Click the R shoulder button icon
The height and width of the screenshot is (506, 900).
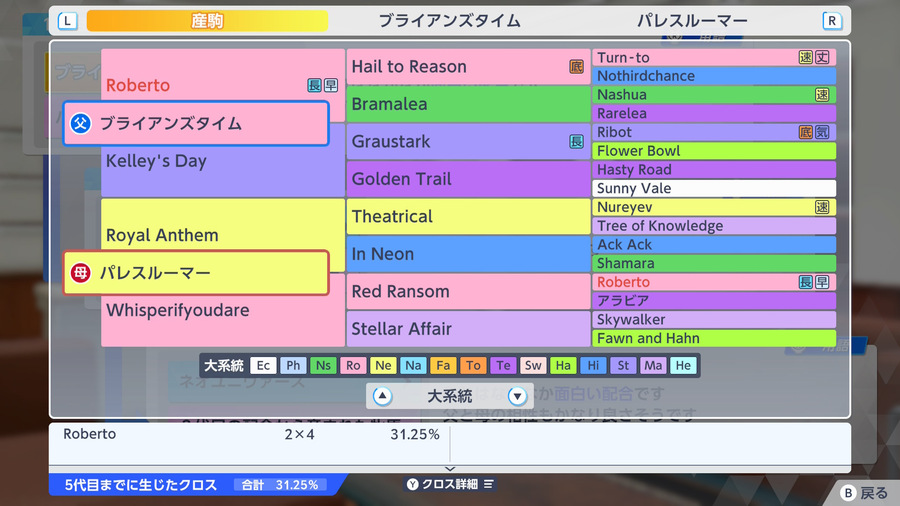click(832, 21)
